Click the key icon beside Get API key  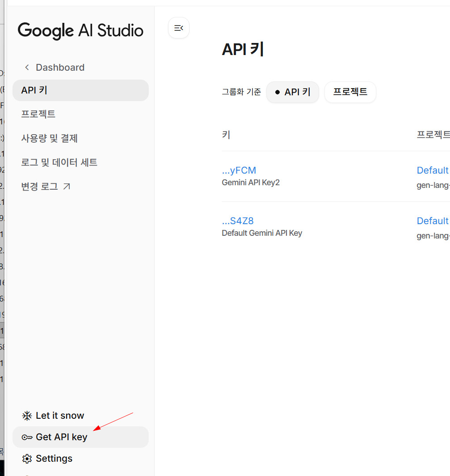point(27,437)
